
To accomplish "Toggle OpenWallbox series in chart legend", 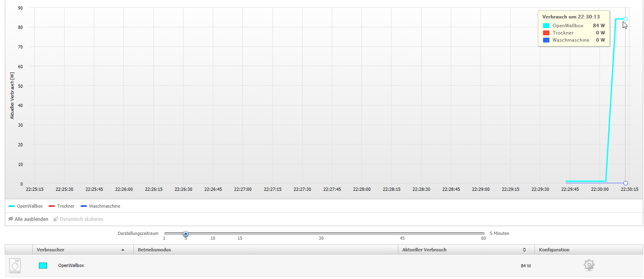I will pyautogui.click(x=26, y=206).
